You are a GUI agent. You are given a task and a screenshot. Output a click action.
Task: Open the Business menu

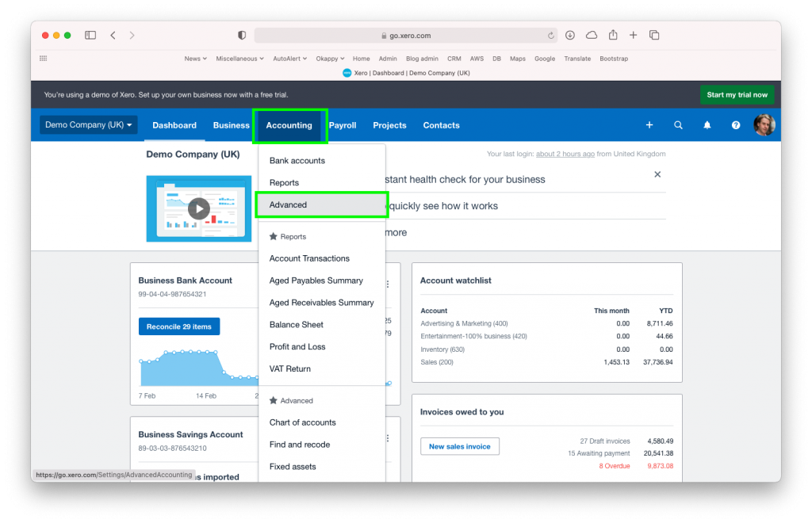coord(231,125)
